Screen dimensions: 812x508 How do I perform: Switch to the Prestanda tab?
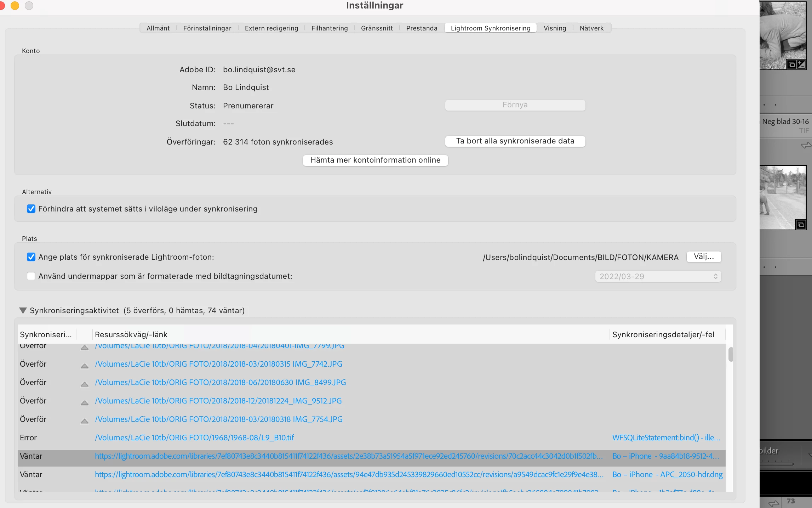[x=422, y=28]
